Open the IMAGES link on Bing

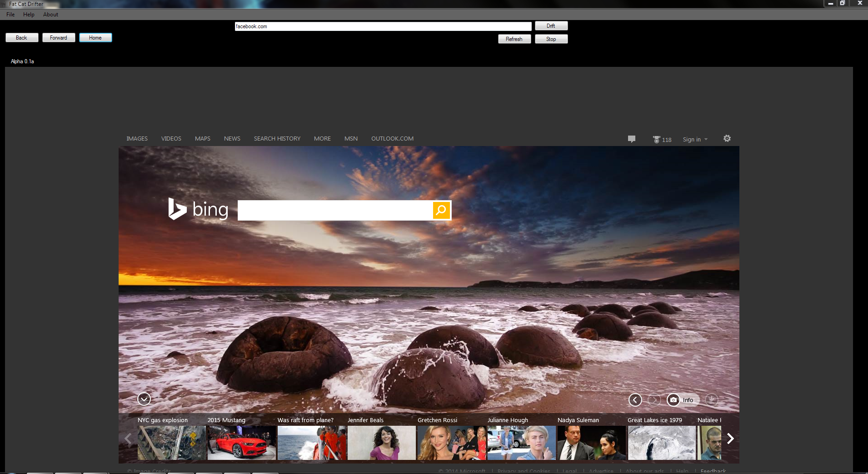click(x=137, y=139)
